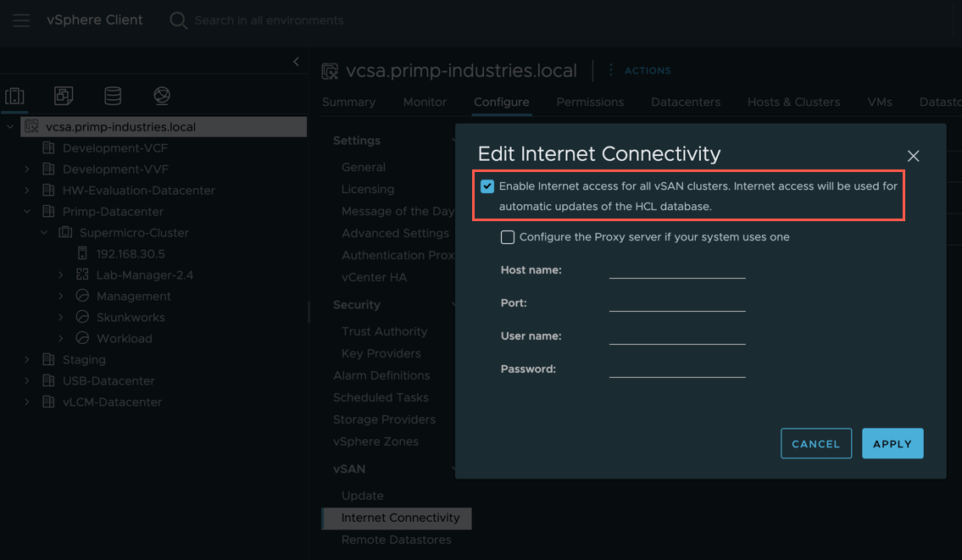The width and height of the screenshot is (962, 560).
Task: Open vSphere Zones settings
Action: [375, 441]
